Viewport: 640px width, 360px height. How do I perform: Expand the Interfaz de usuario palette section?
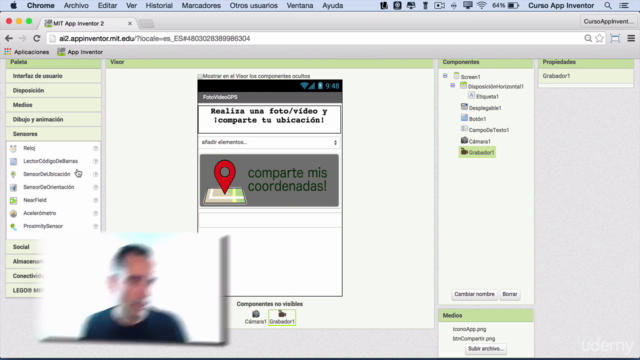click(x=53, y=76)
